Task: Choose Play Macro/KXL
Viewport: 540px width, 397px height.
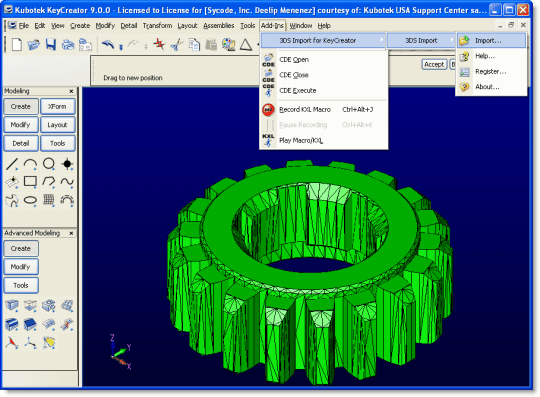Action: 324,140
